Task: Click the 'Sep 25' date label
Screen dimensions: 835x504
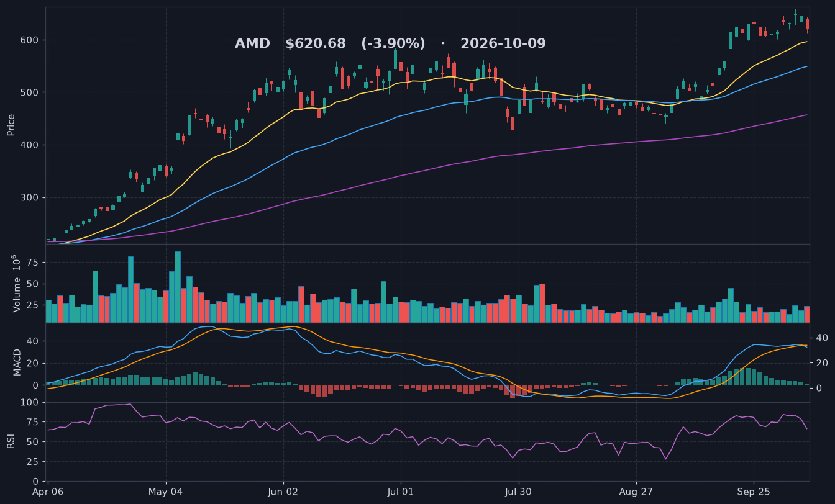Action: point(754,492)
